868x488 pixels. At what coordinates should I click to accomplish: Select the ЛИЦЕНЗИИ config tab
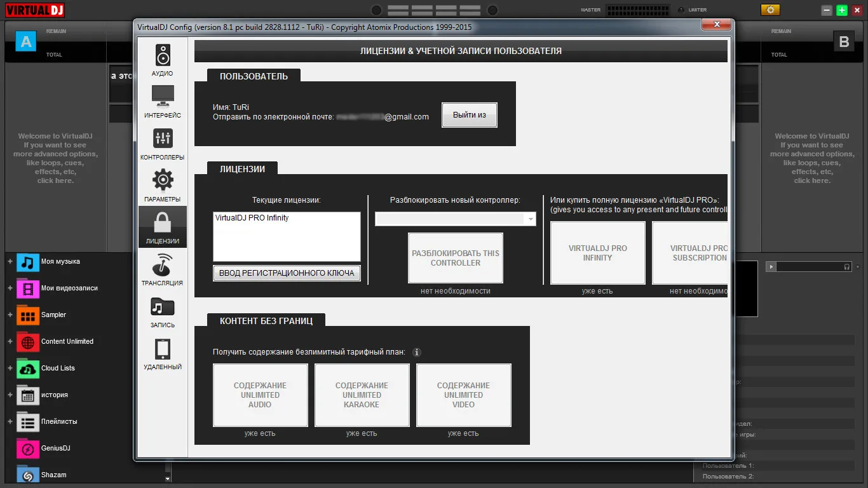(x=163, y=227)
